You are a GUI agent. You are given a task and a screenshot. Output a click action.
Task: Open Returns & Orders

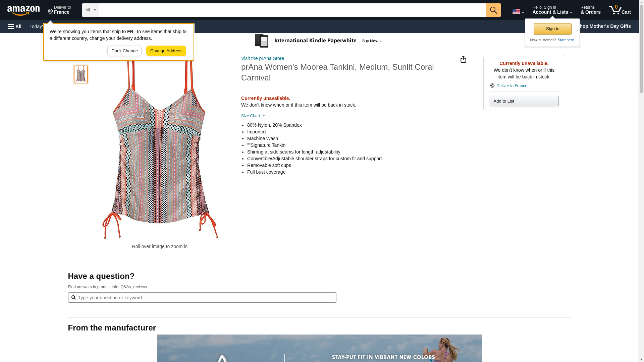(590, 10)
